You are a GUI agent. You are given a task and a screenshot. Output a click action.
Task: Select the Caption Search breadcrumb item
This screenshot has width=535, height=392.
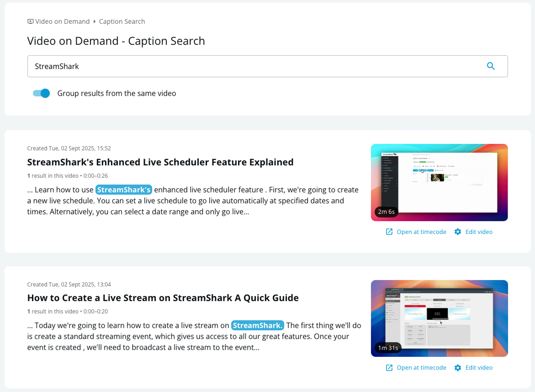coord(122,21)
